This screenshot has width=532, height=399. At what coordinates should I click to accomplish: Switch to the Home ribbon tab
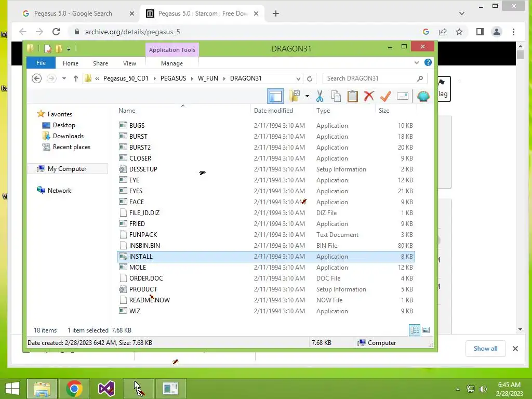coord(71,63)
